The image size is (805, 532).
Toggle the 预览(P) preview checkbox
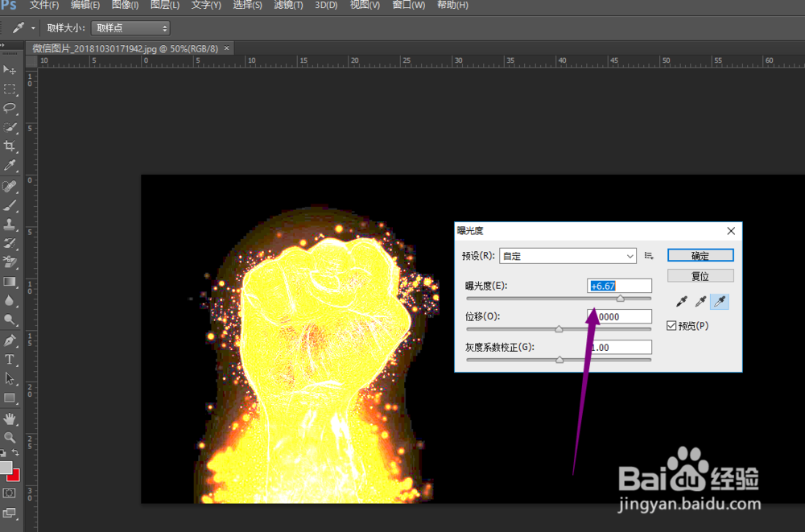pyautogui.click(x=671, y=326)
